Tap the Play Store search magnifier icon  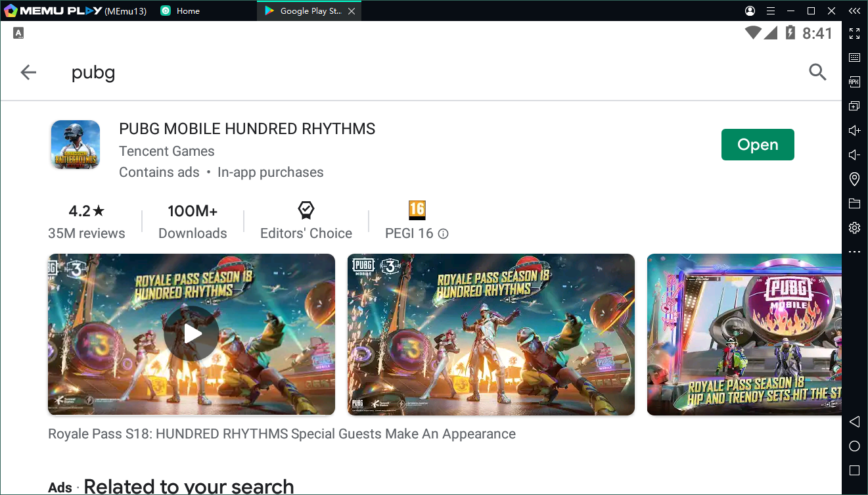tap(817, 72)
